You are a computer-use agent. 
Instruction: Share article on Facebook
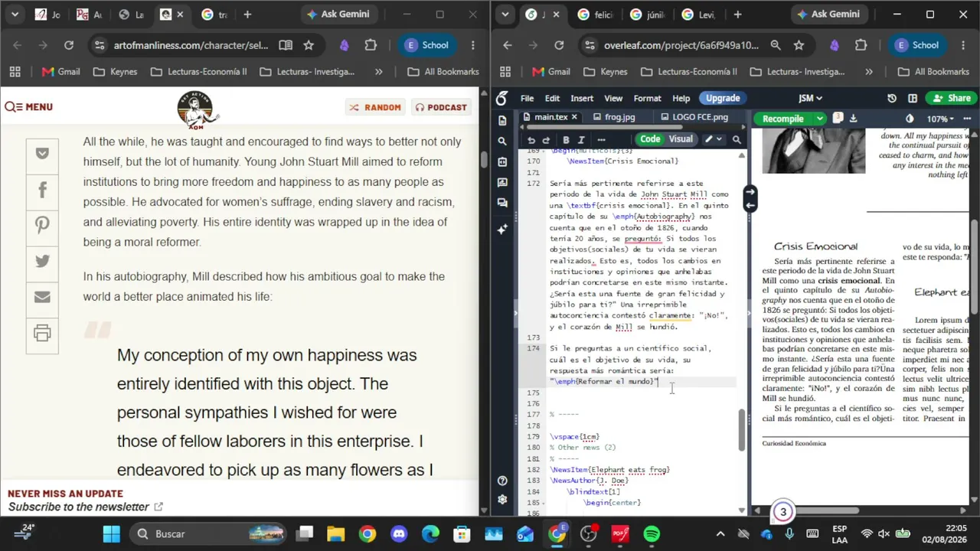[x=42, y=189]
